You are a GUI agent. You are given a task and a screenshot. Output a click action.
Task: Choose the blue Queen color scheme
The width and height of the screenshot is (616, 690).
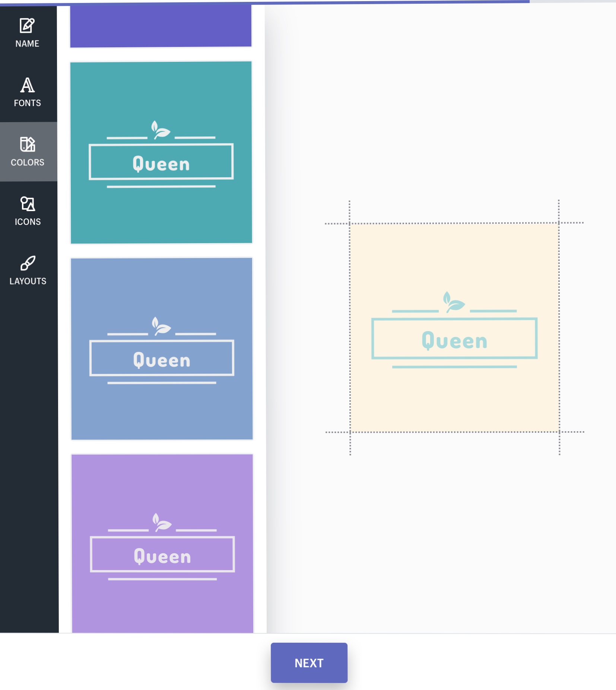coord(162,349)
